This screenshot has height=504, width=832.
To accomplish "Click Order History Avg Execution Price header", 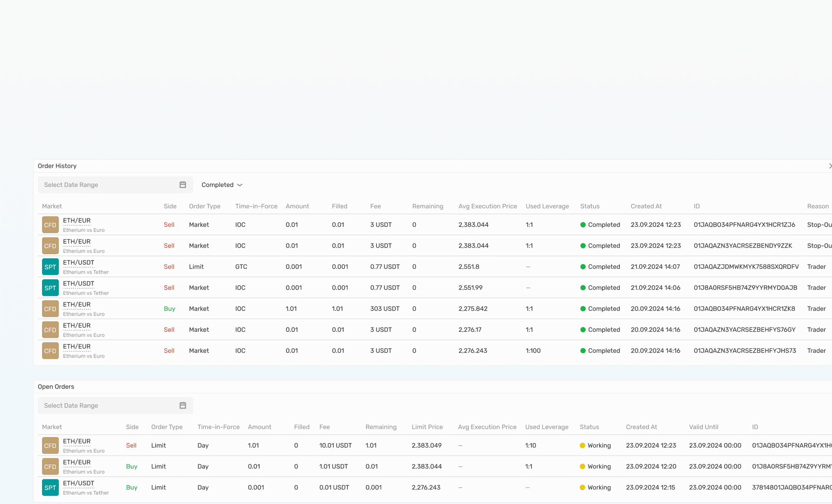I will tap(487, 206).
